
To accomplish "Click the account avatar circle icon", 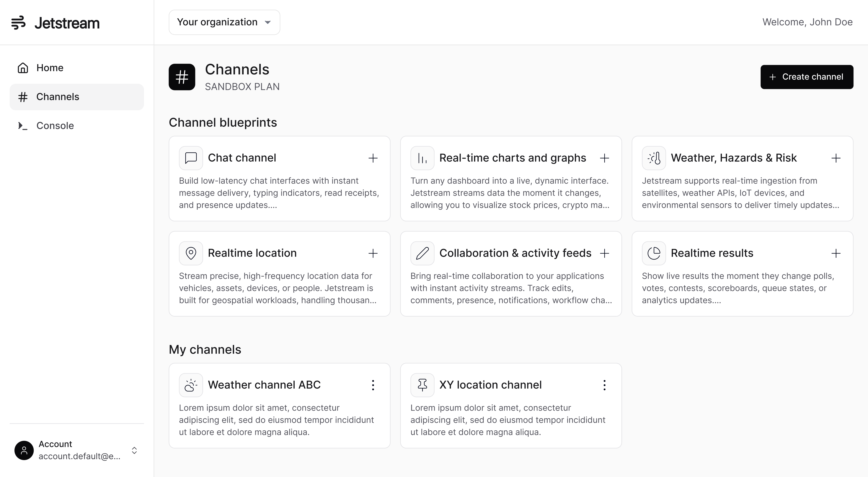I will point(24,450).
